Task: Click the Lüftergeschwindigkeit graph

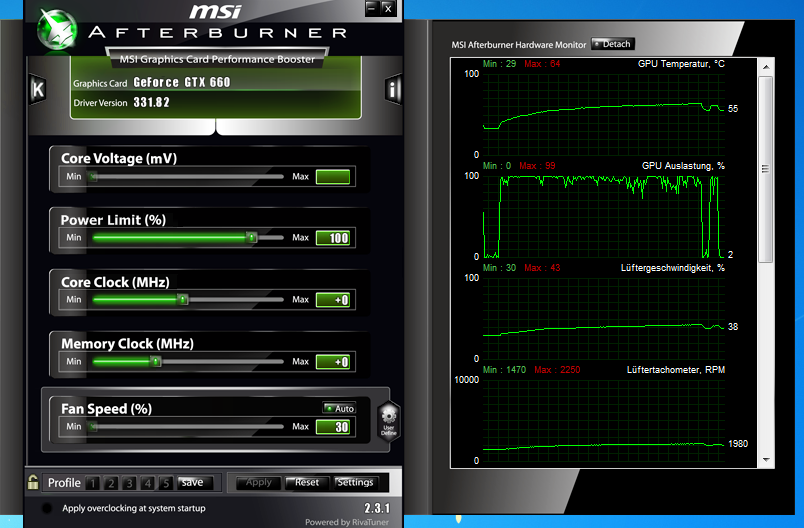Action: (604, 318)
